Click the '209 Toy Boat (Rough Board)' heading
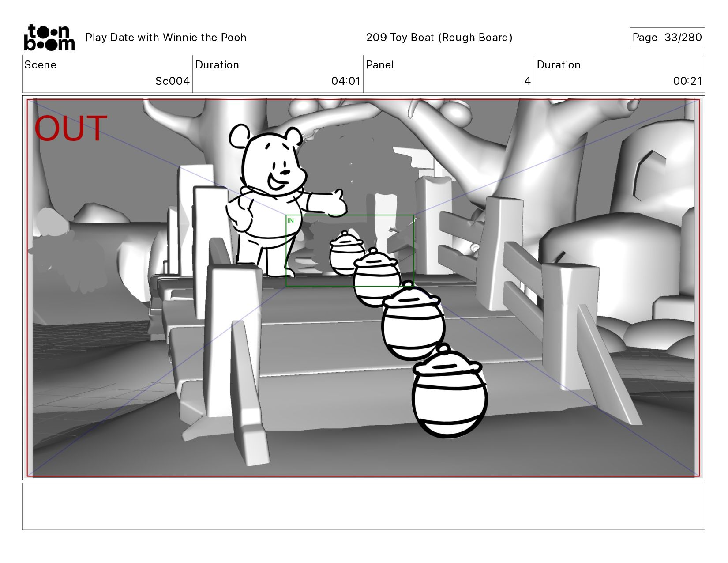Image resolution: width=728 pixels, height=563 pixels. pyautogui.click(x=439, y=38)
